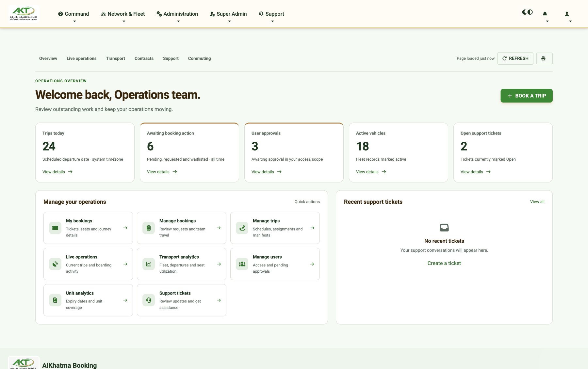The image size is (588, 369).
Task: Click the Support tickets headset icon
Action: [x=149, y=300]
